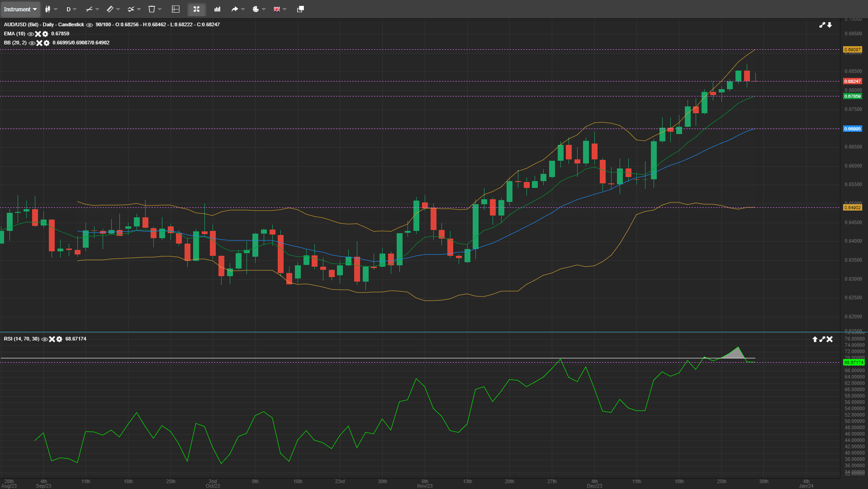Select the trend line drawing tool
Image resolution: width=868 pixels, height=489 pixels.
coord(90,9)
